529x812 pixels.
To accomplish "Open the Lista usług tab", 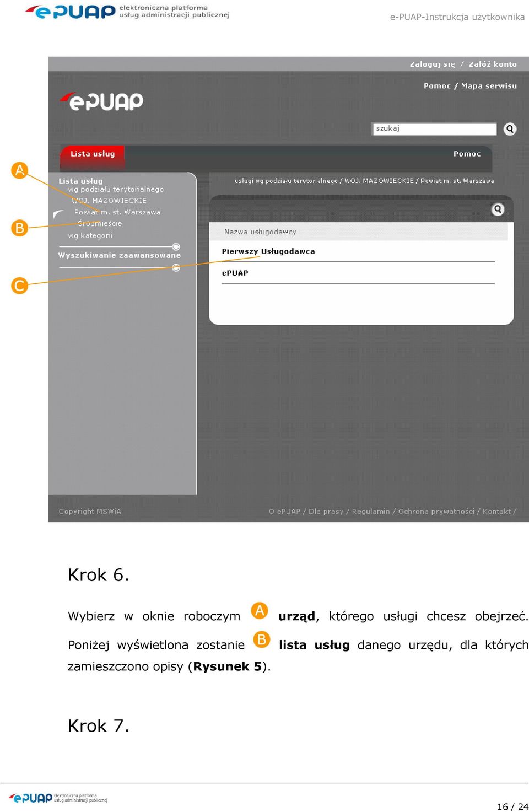I will tap(93, 154).
